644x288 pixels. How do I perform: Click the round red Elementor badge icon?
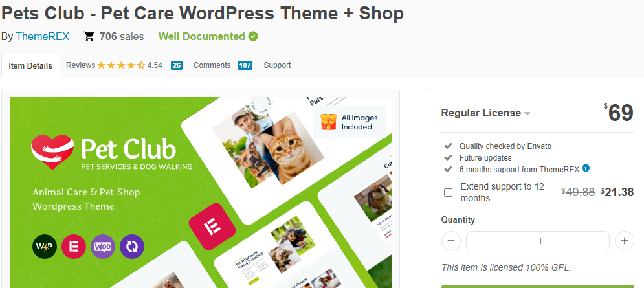(x=74, y=247)
